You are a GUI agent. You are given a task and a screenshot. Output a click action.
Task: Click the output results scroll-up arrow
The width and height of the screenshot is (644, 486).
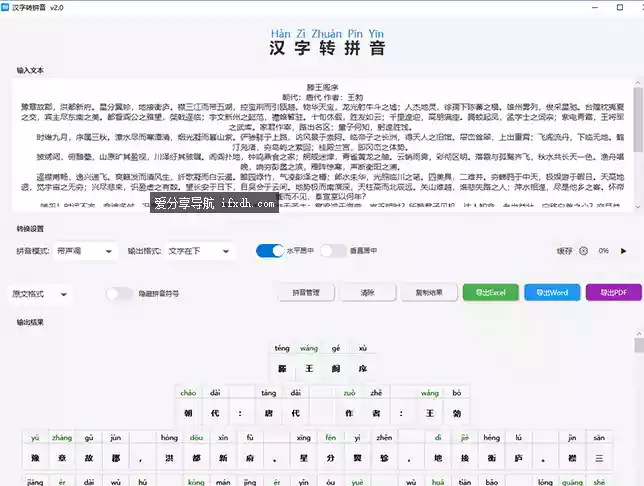click(x=639, y=334)
